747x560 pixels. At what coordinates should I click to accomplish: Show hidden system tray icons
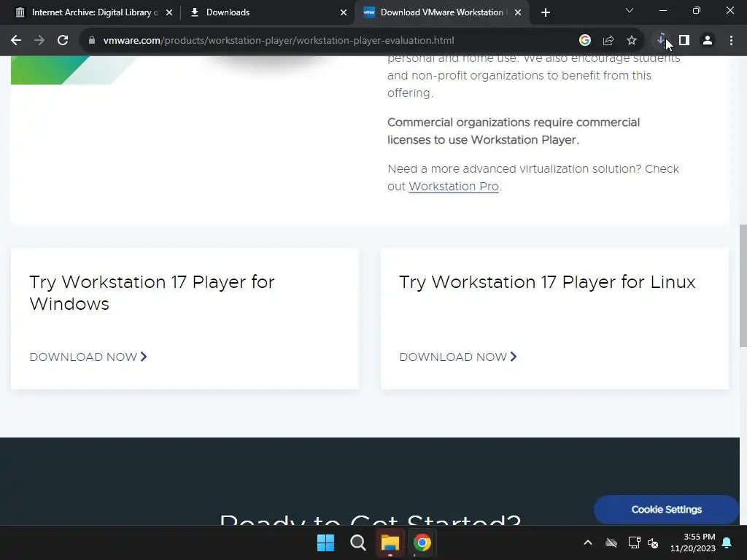pos(588,542)
